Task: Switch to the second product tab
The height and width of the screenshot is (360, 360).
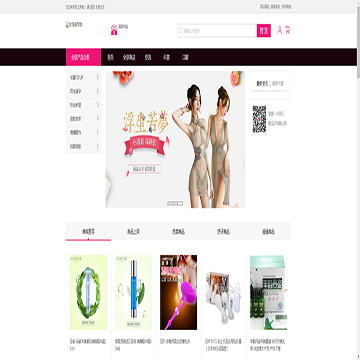Action: (133, 232)
